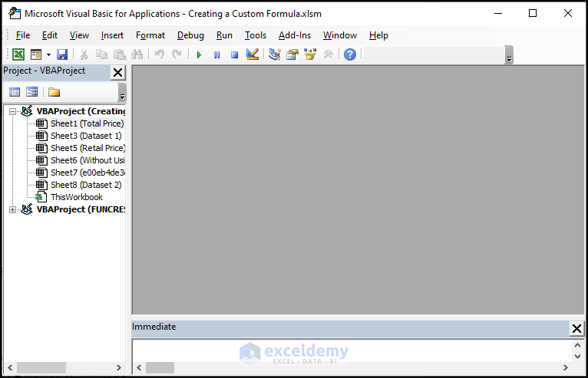Click the View Object icon in Project pane

tap(32, 92)
